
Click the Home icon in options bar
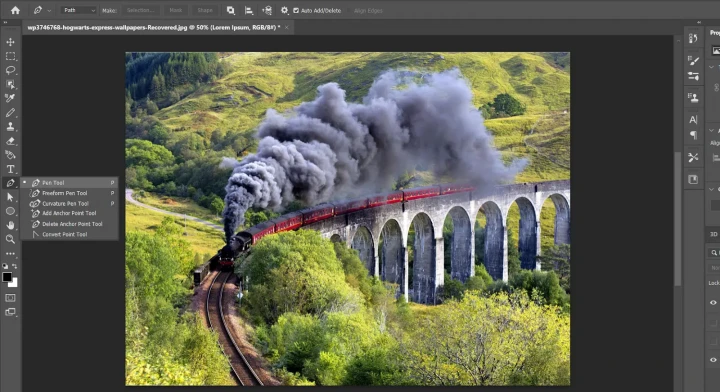[x=15, y=10]
